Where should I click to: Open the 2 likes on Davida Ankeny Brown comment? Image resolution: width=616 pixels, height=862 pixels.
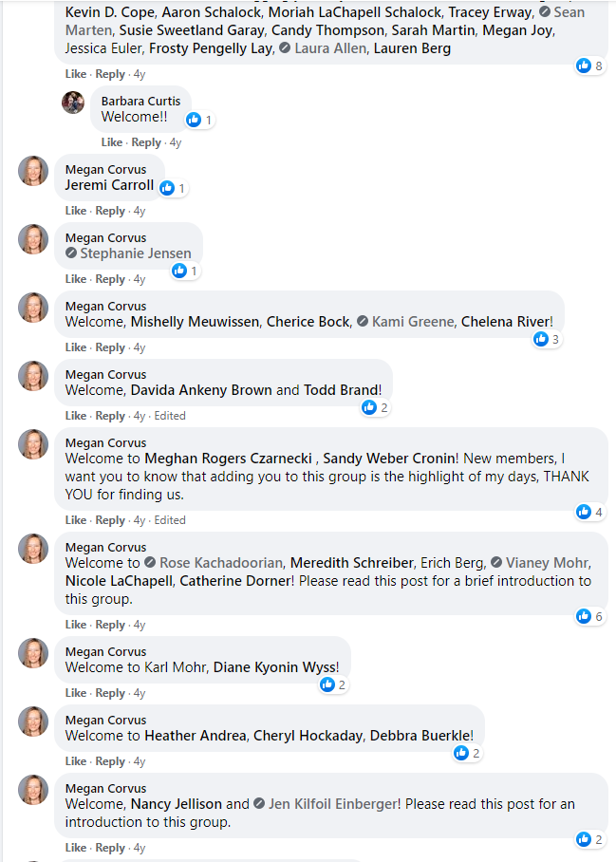click(x=376, y=407)
